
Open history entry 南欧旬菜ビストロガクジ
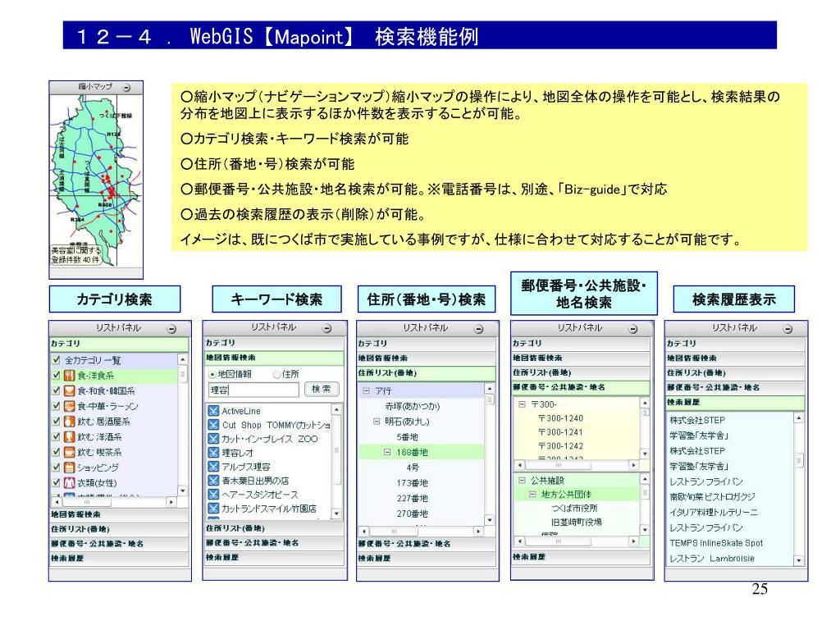pos(712,497)
